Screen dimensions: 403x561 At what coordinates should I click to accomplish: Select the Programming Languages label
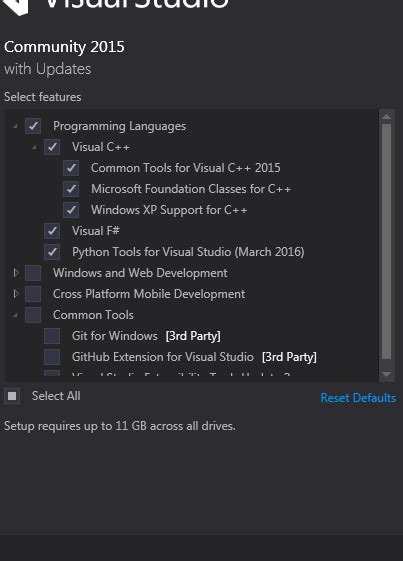coord(120,126)
